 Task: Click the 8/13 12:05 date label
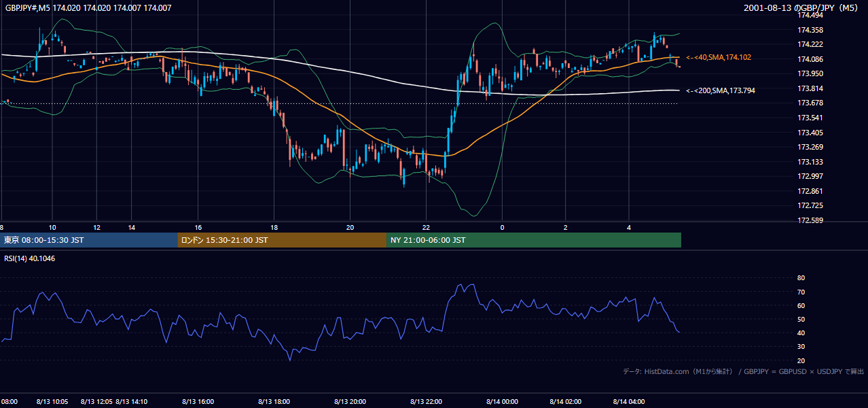coord(96,402)
